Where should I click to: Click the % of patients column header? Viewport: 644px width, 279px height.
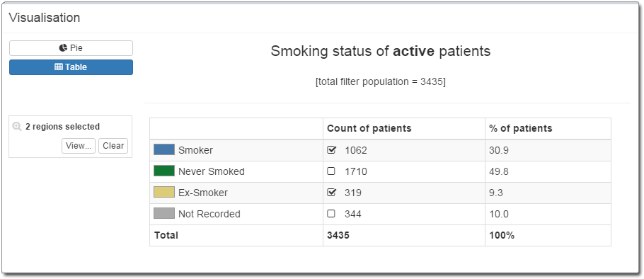520,128
